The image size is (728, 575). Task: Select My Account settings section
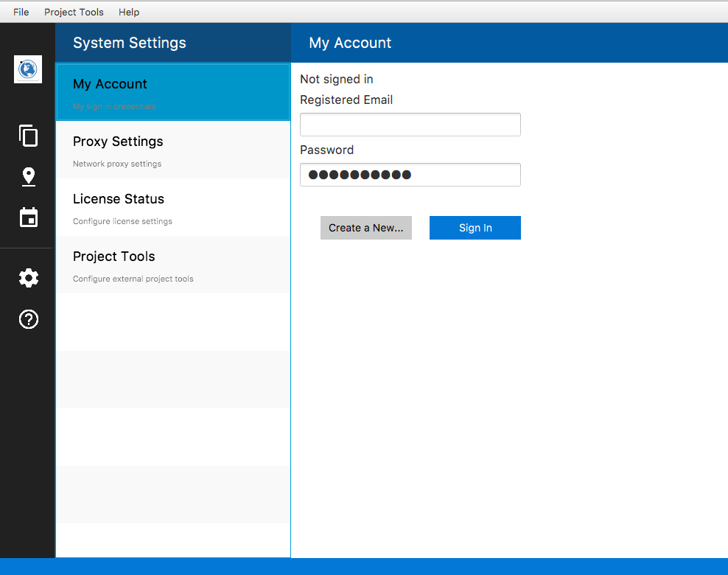point(173,92)
